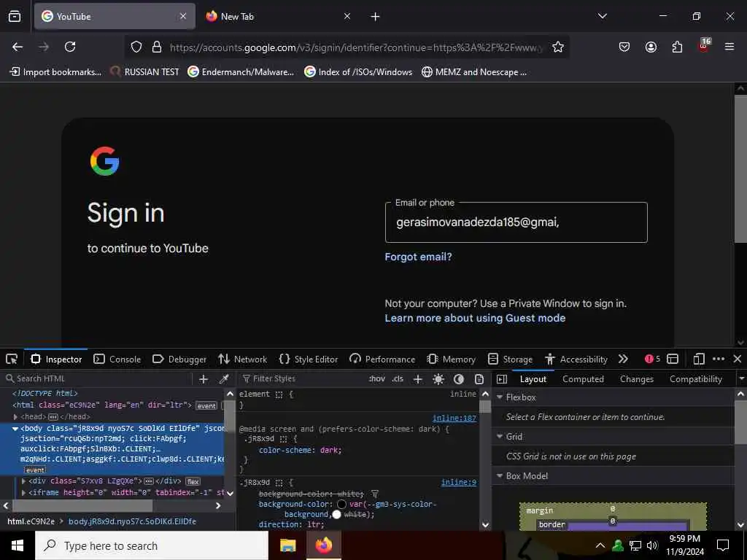
Task: Switch to the Changes tab
Action: [x=636, y=379]
